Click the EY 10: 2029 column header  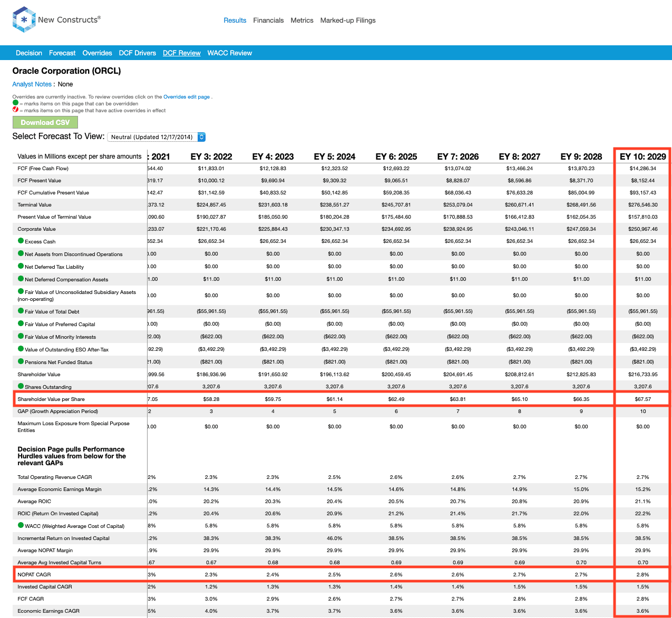[643, 156]
